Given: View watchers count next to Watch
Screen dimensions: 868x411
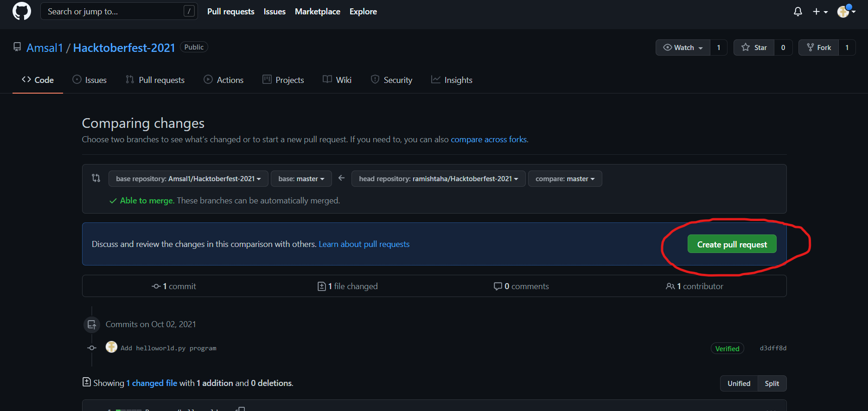Looking at the screenshot, I should point(719,47).
